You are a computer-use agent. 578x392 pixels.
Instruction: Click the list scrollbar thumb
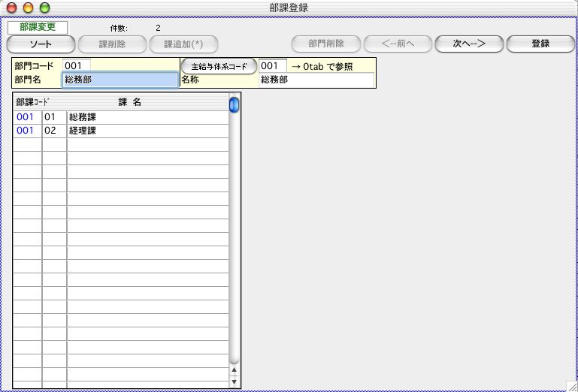pos(234,104)
